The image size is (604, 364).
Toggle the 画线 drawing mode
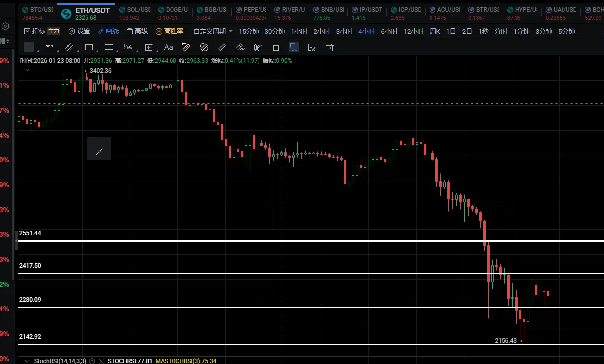(108, 31)
